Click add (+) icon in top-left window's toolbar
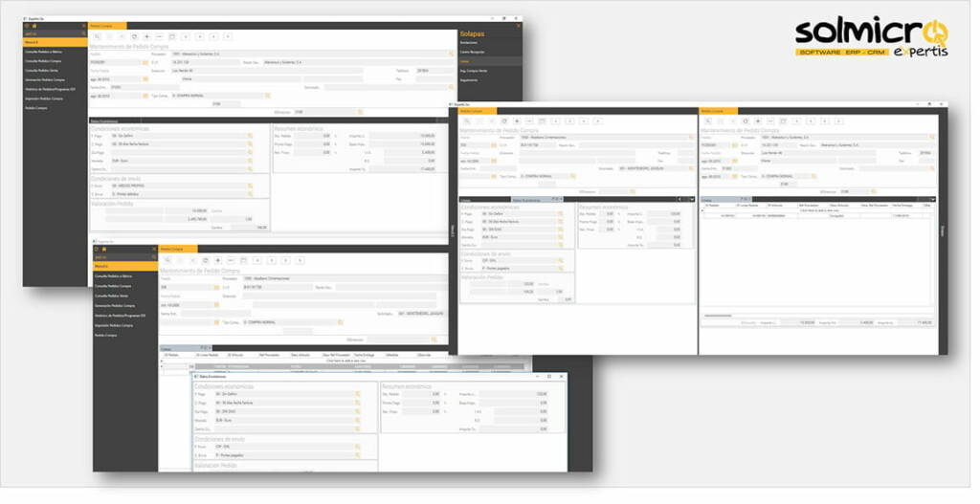 click(x=146, y=37)
